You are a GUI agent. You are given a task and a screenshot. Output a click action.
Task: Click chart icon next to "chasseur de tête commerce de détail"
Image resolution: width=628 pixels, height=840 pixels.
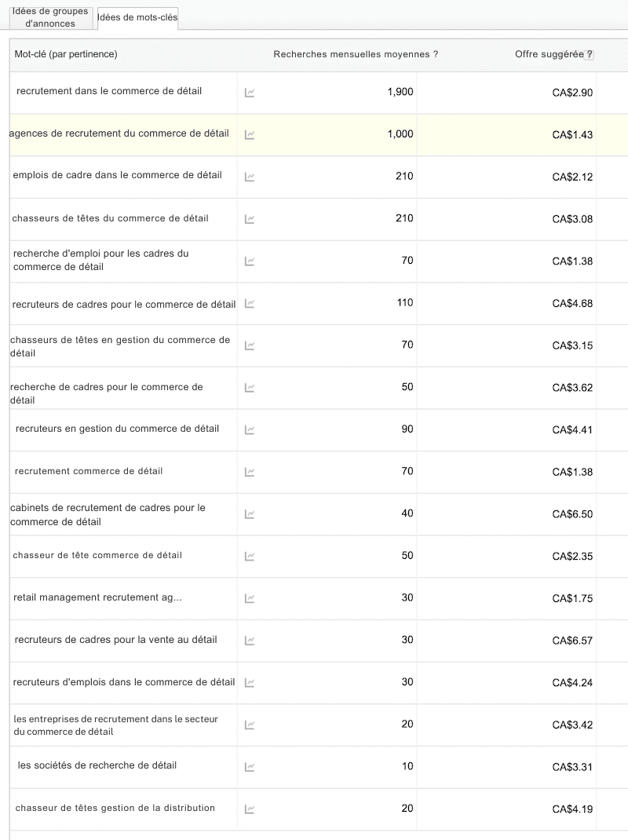pos(250,556)
